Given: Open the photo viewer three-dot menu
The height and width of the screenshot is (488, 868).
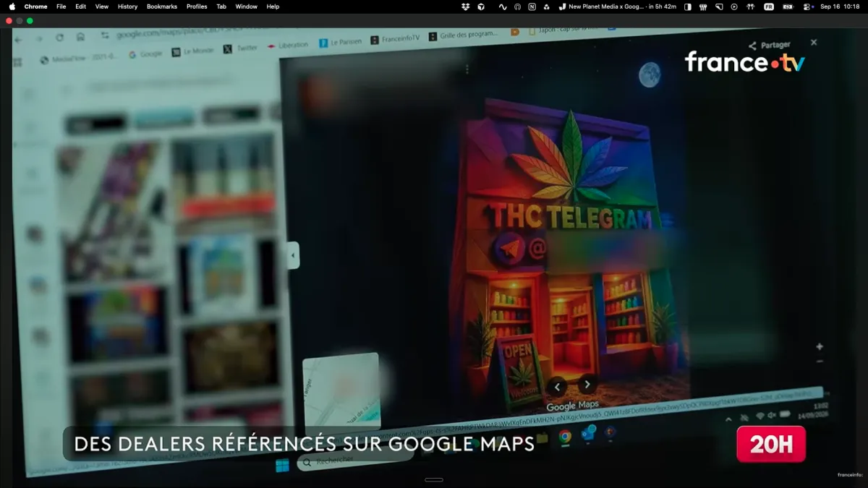Looking at the screenshot, I should 467,69.
